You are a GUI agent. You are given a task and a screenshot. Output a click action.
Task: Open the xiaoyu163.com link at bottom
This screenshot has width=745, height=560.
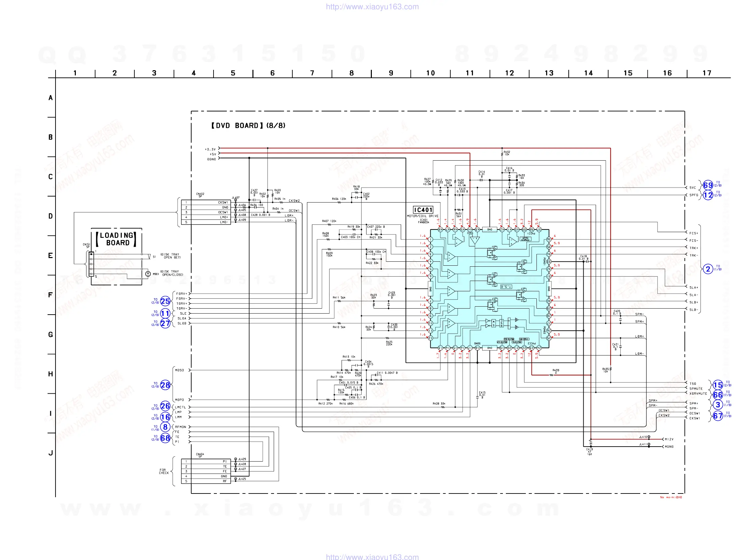[372, 557]
